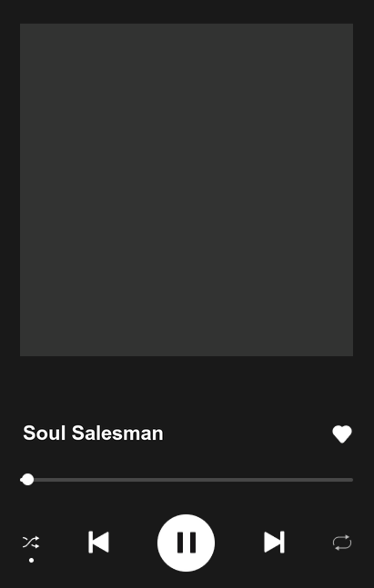The image size is (374, 588).
Task: Go back to the previous track
Action: coord(99,542)
